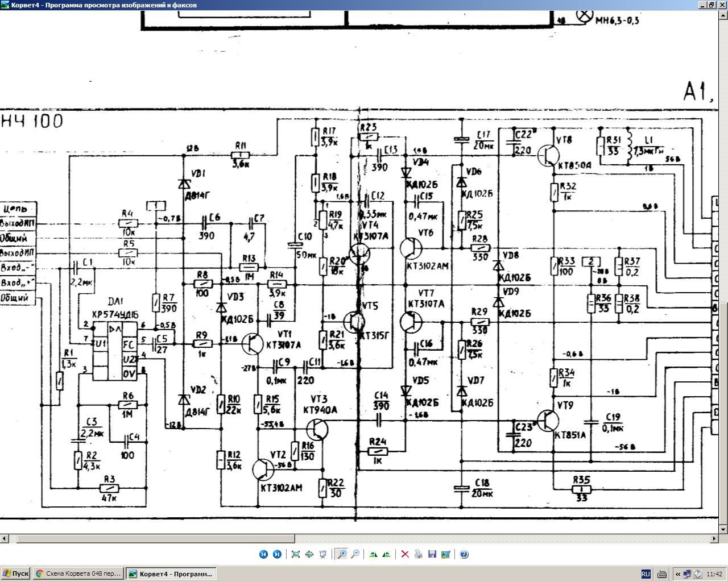
Task: Open viewer Help with the question mark icon
Action: pyautogui.click(x=464, y=554)
